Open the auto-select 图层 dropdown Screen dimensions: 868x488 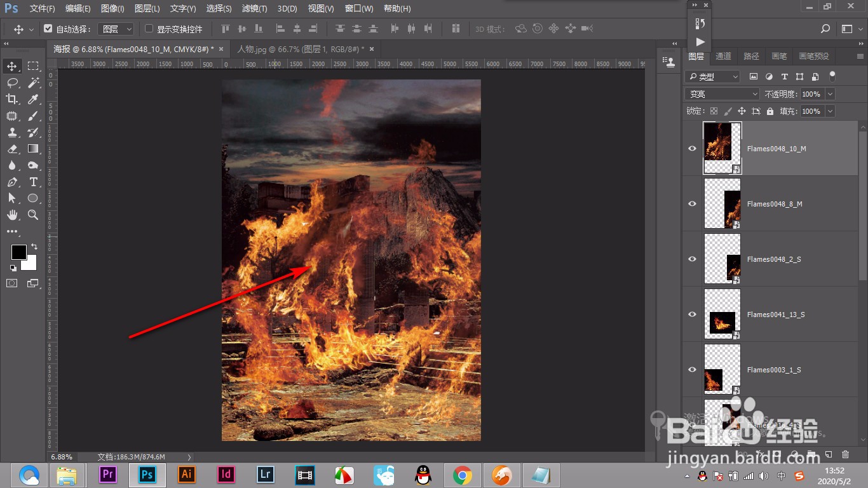tap(118, 29)
